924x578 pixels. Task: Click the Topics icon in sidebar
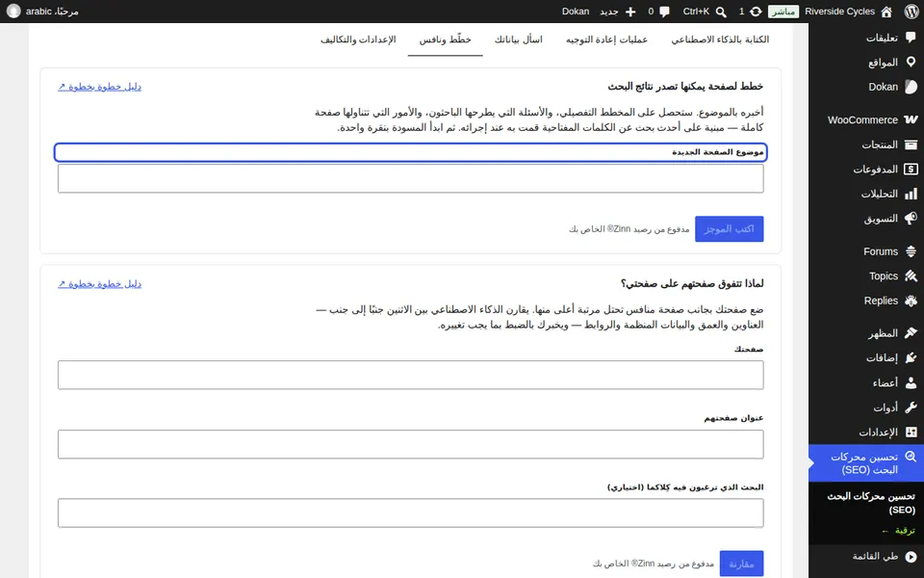click(x=911, y=276)
